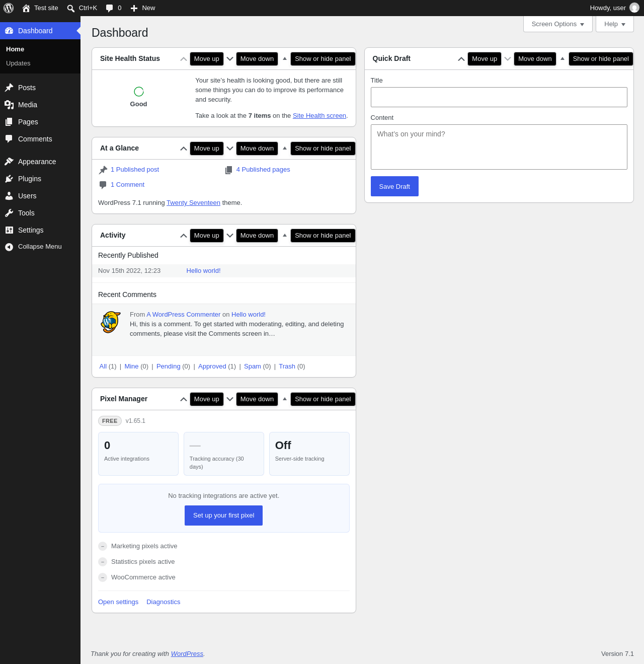This screenshot has height=664, width=644.
Task: Collapse the Pixel Manager panel
Action: point(285,399)
